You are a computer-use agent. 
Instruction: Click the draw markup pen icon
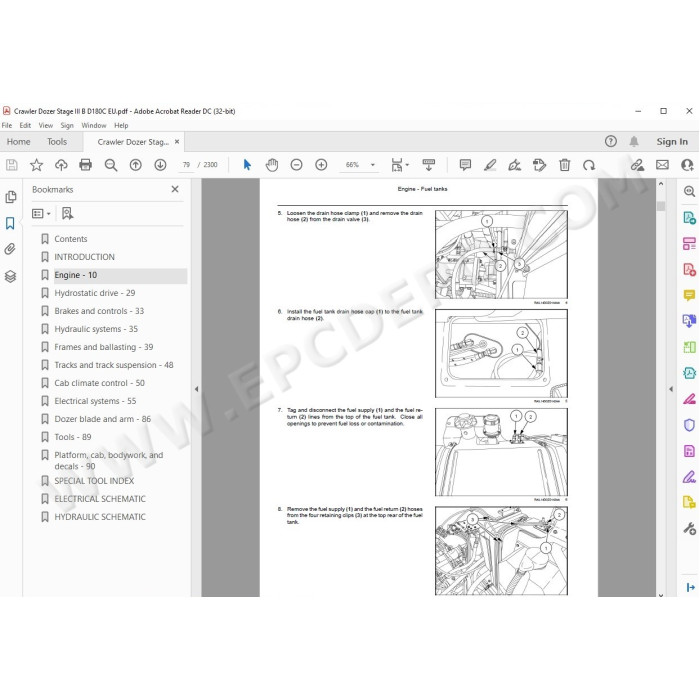click(x=515, y=165)
